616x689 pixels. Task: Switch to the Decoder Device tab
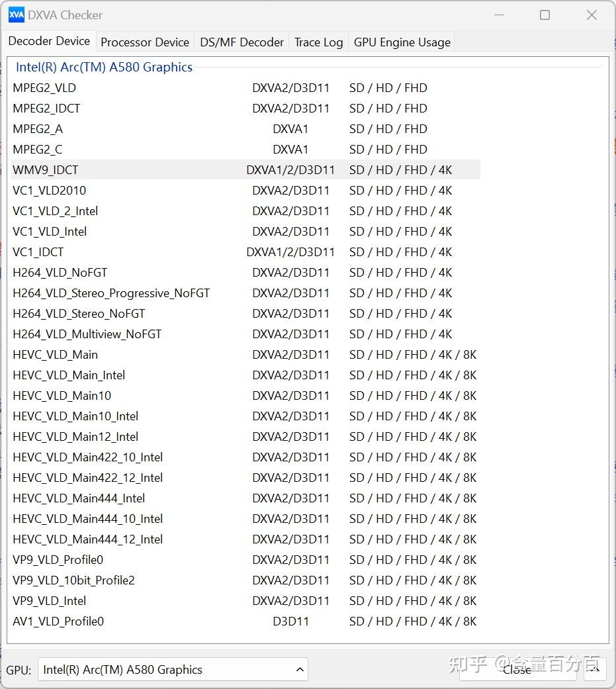[49, 41]
